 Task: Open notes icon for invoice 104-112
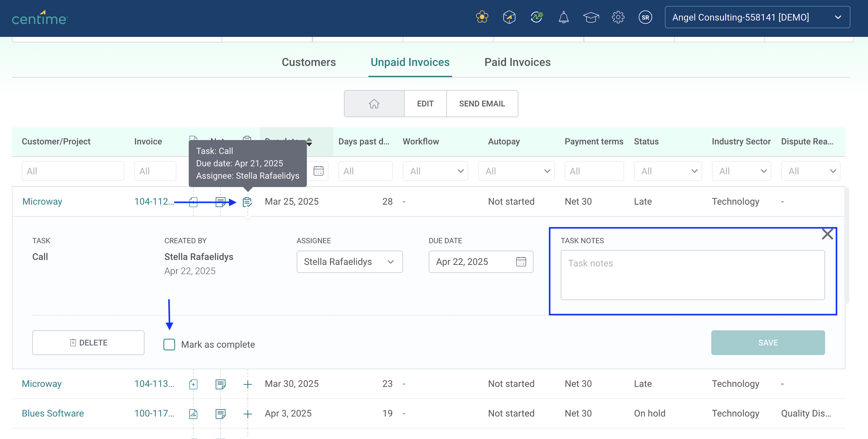pyautogui.click(x=220, y=202)
